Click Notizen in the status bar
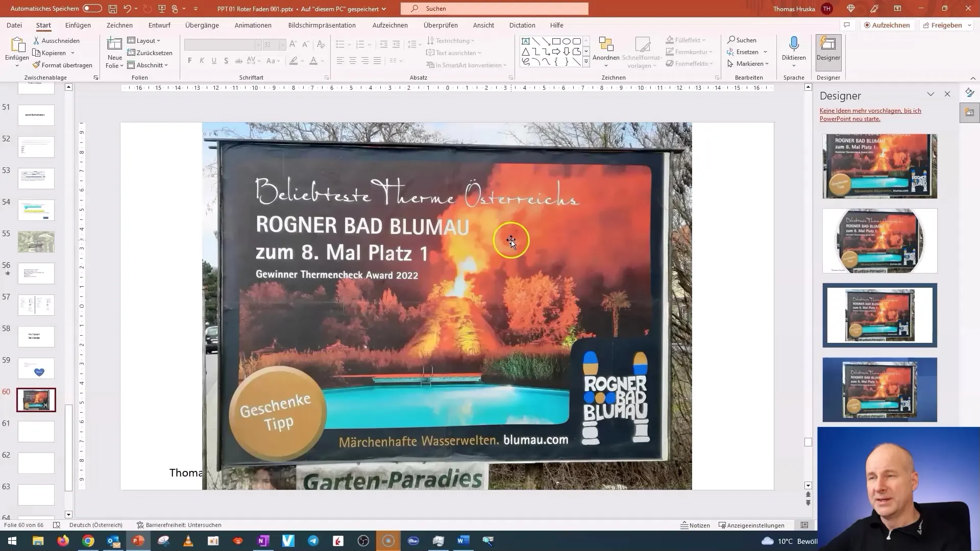Viewport: 980px width, 551px height. (695, 525)
